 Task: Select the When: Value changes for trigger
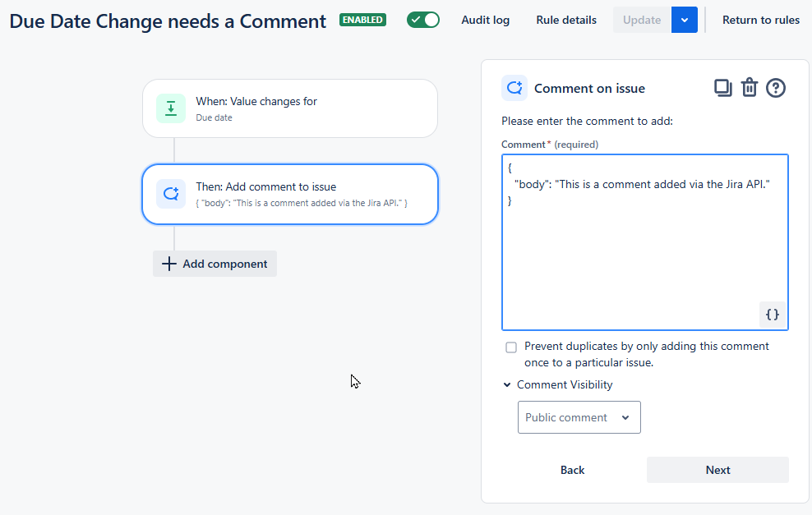coord(290,108)
